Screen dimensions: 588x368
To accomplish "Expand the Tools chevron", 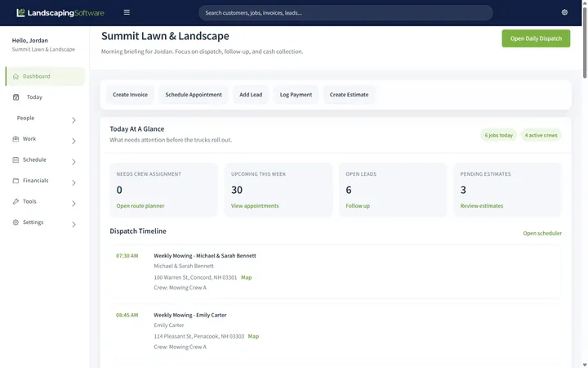I will 73,204.
